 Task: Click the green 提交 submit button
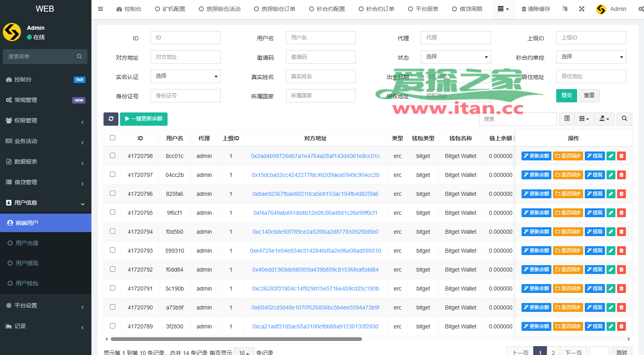tap(567, 95)
